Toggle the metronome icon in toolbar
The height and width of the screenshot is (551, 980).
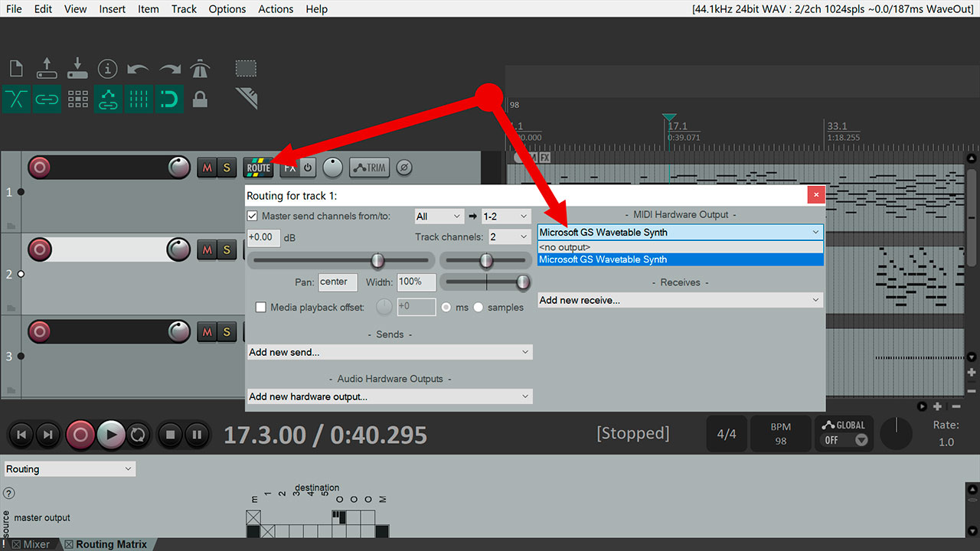point(200,68)
